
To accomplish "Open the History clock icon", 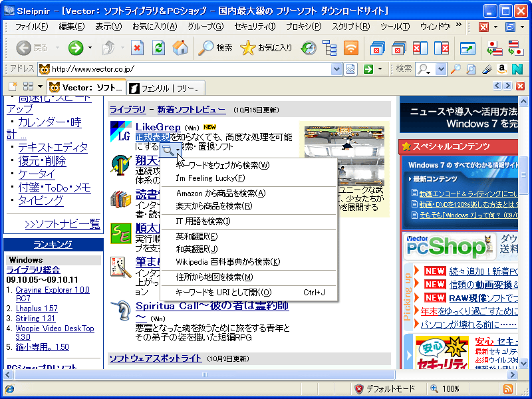I will click(x=309, y=48).
